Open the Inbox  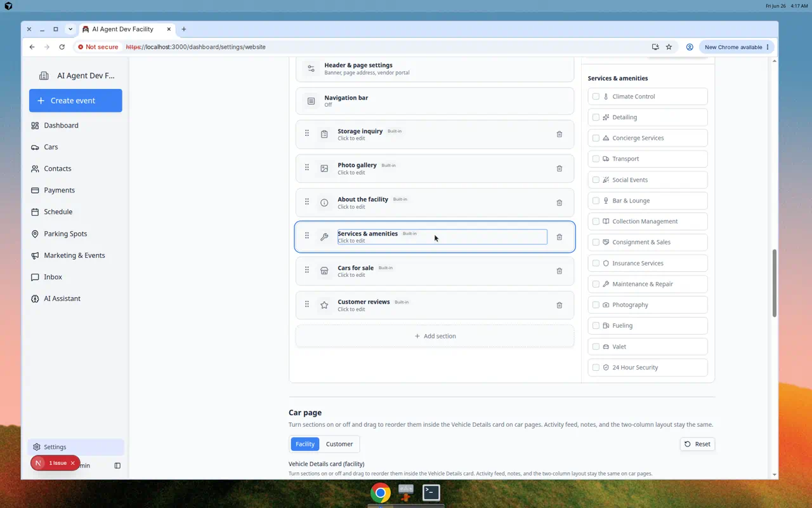click(75, 277)
